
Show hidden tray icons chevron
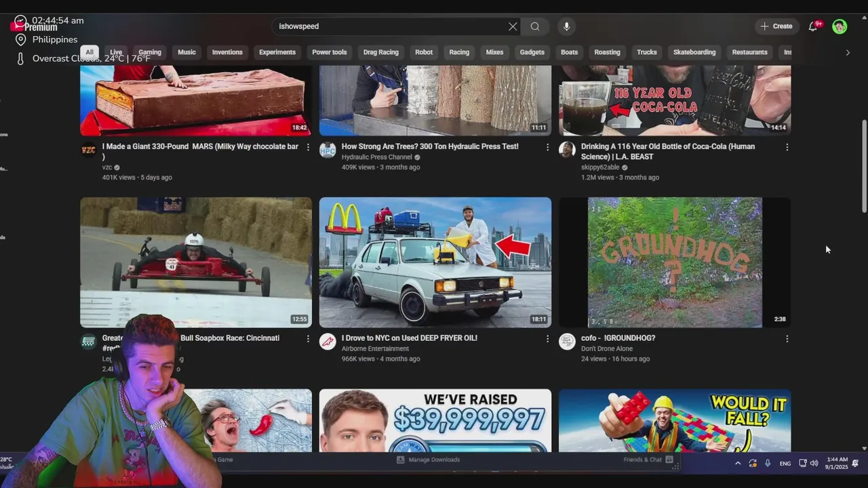(x=738, y=463)
